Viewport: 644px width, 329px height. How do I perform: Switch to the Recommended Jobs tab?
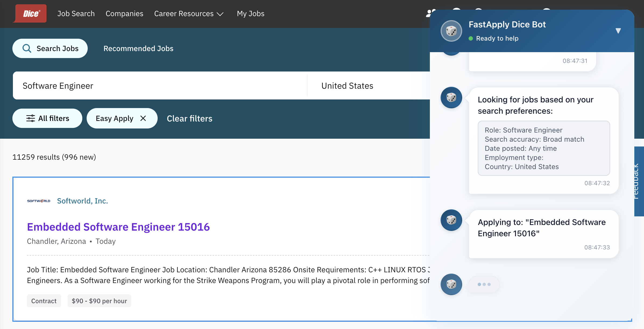coord(138,48)
